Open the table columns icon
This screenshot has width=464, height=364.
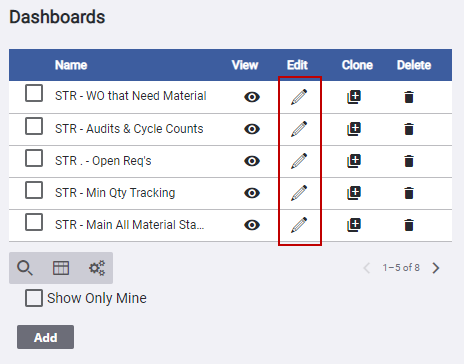pos(61,268)
